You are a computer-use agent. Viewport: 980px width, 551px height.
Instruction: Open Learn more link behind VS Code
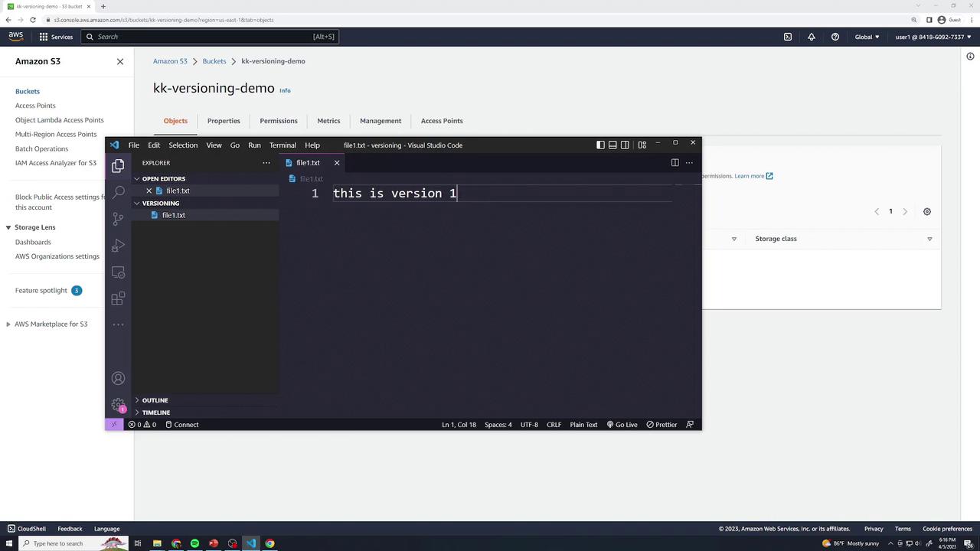[x=754, y=176]
